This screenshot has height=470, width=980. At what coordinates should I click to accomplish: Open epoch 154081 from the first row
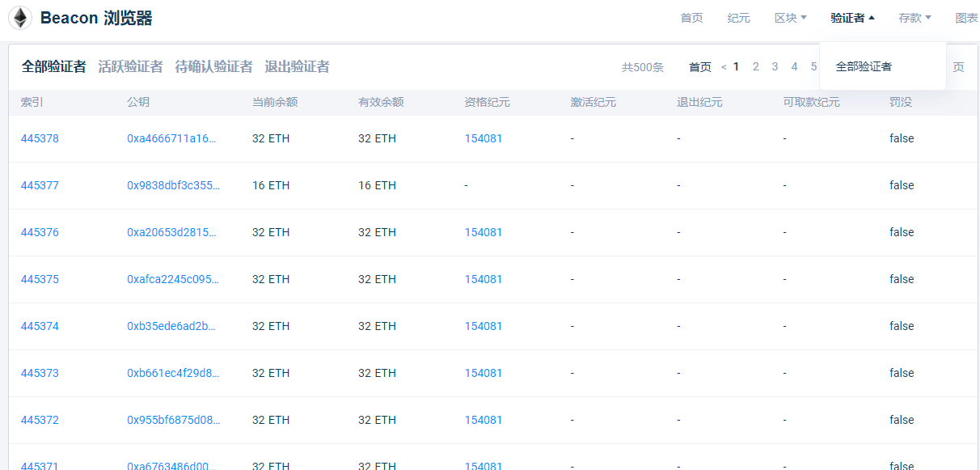(x=482, y=138)
